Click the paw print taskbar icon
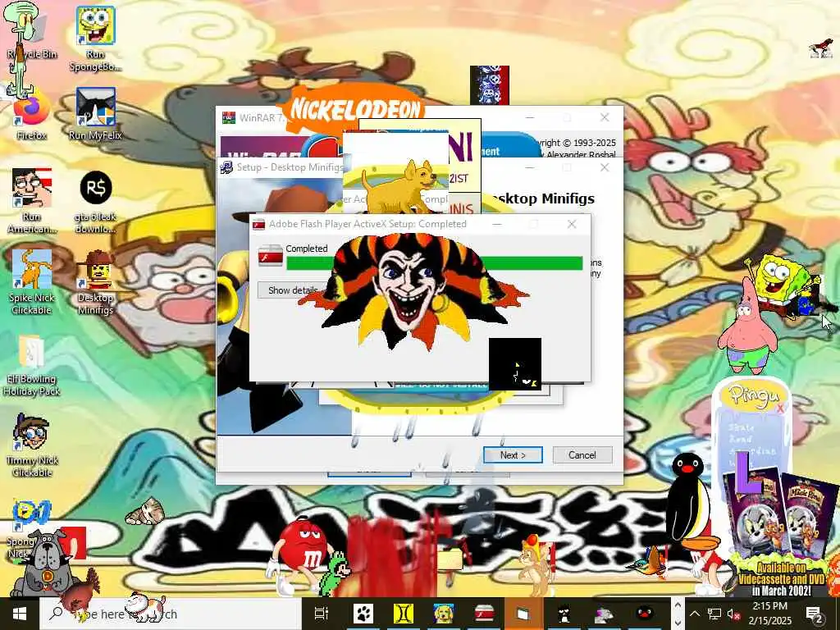The image size is (840, 630). [x=363, y=614]
